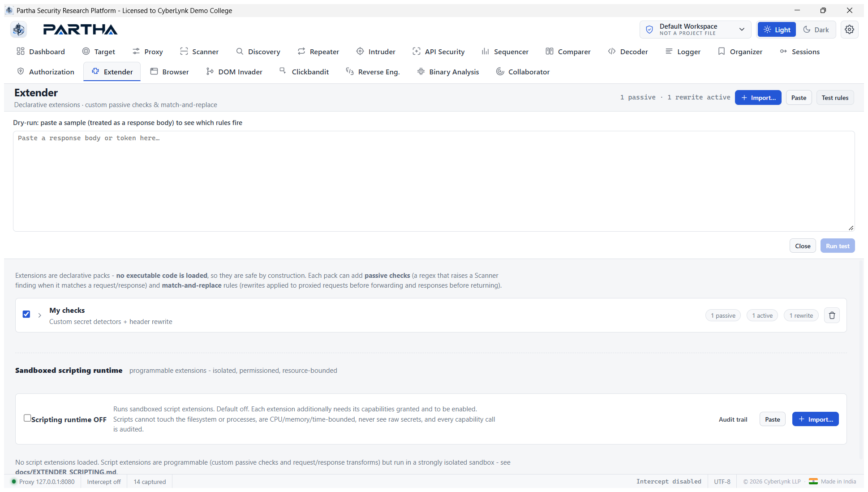Click the API Security icon
This screenshot has width=868, height=492.
coord(417,52)
